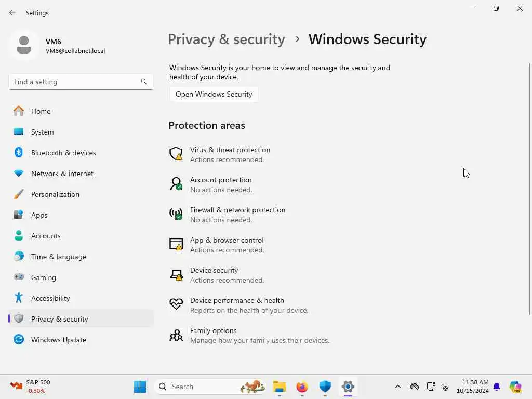Click the Firewall & network protection icon
Image resolution: width=532 pixels, height=399 pixels.
click(176, 214)
